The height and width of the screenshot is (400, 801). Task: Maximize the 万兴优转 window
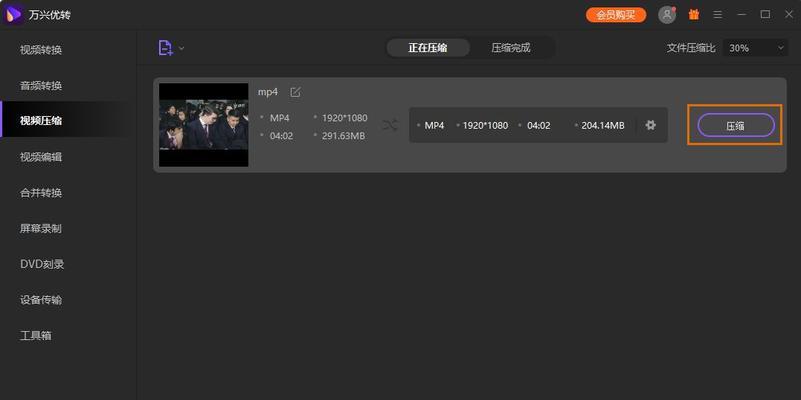765,15
